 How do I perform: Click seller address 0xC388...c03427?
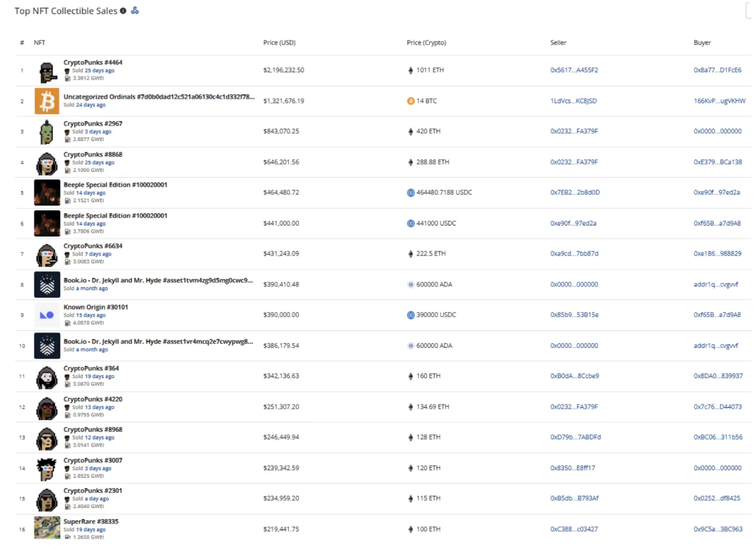[x=574, y=529]
